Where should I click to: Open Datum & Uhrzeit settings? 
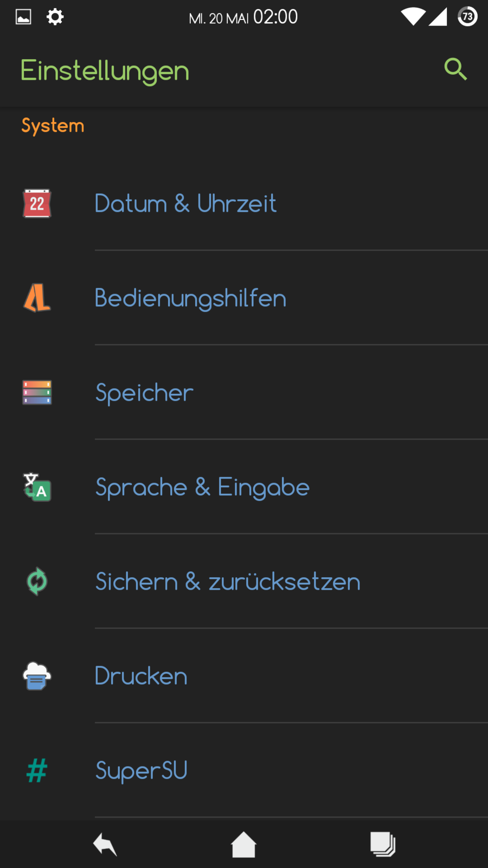[x=185, y=203]
